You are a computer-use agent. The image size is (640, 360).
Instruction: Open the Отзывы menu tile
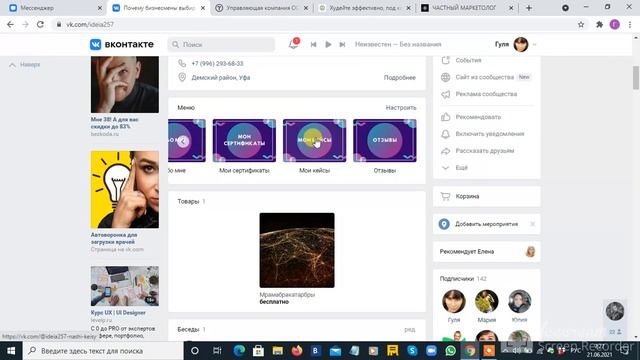(384, 141)
